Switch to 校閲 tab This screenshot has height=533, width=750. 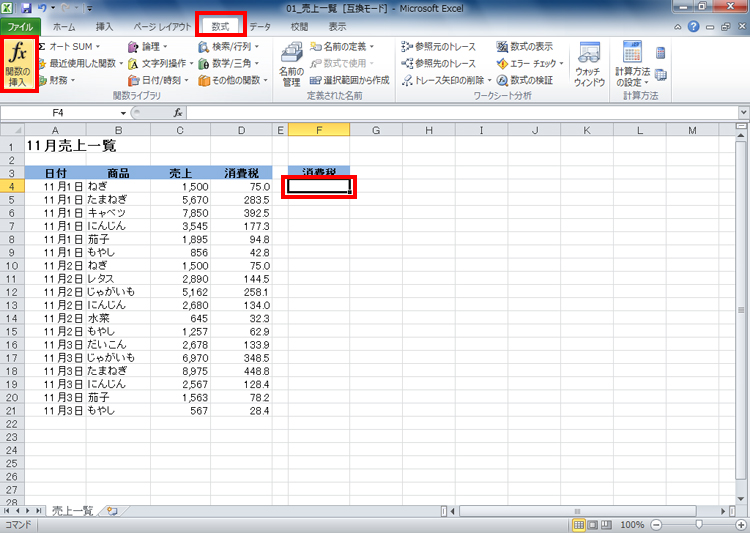tap(299, 27)
